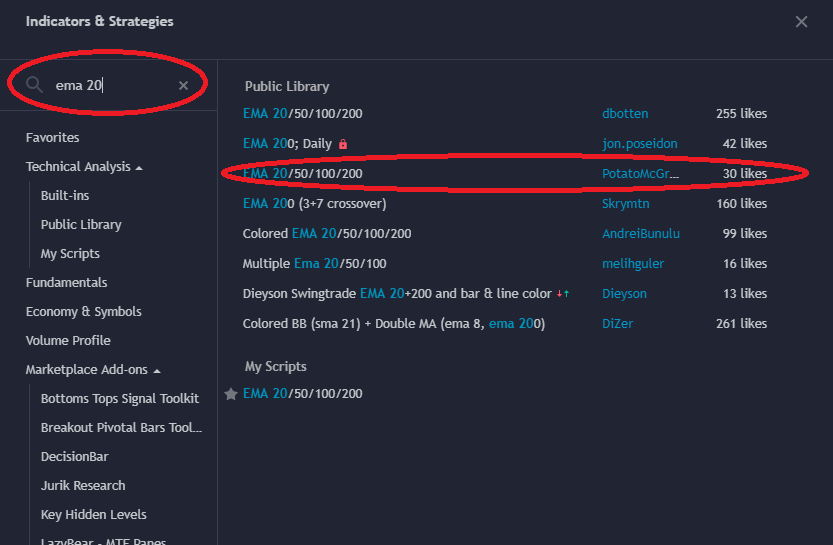Image resolution: width=833 pixels, height=545 pixels.
Task: Select the EMA 200 (3+7 crossover) script
Action: [314, 204]
